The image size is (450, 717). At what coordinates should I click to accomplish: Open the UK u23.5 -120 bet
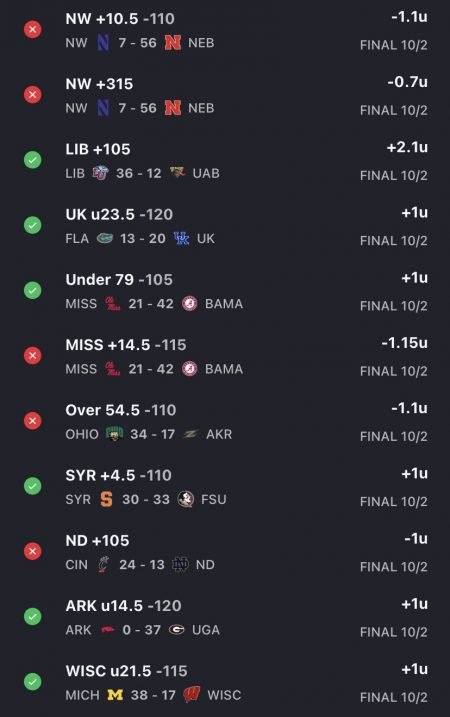pos(119,214)
